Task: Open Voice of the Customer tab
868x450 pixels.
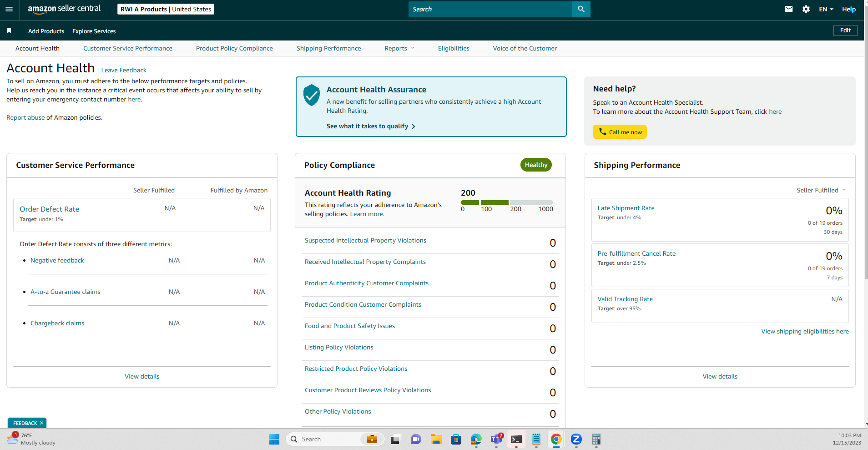Action: pos(525,48)
